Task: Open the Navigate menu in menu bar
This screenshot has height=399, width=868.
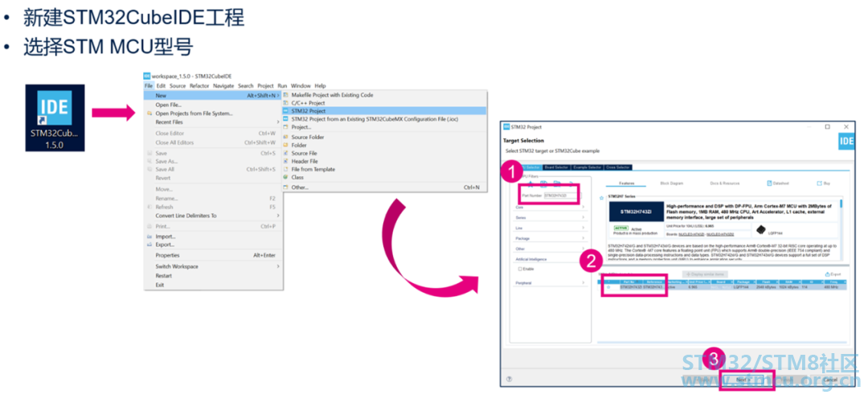Action: 223,85
